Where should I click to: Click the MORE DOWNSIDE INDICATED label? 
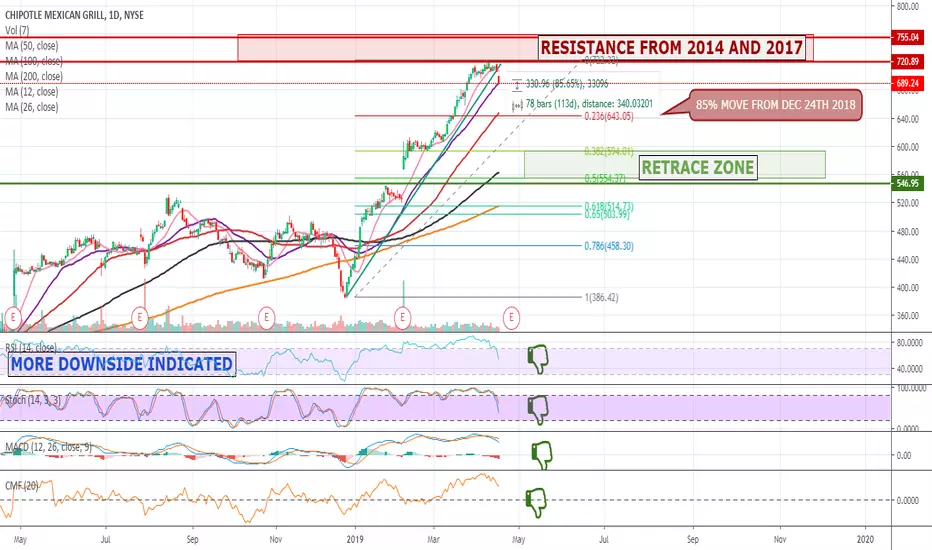(122, 364)
